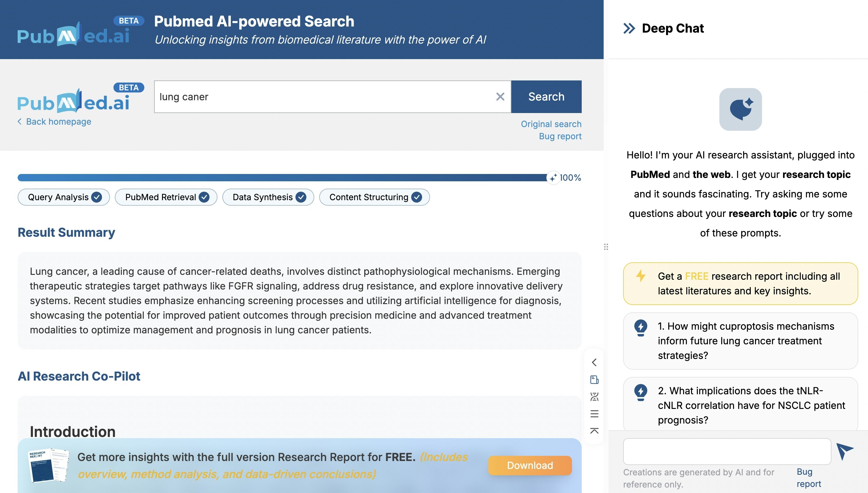Click the back-to-top icon in floating toolbar

click(594, 431)
